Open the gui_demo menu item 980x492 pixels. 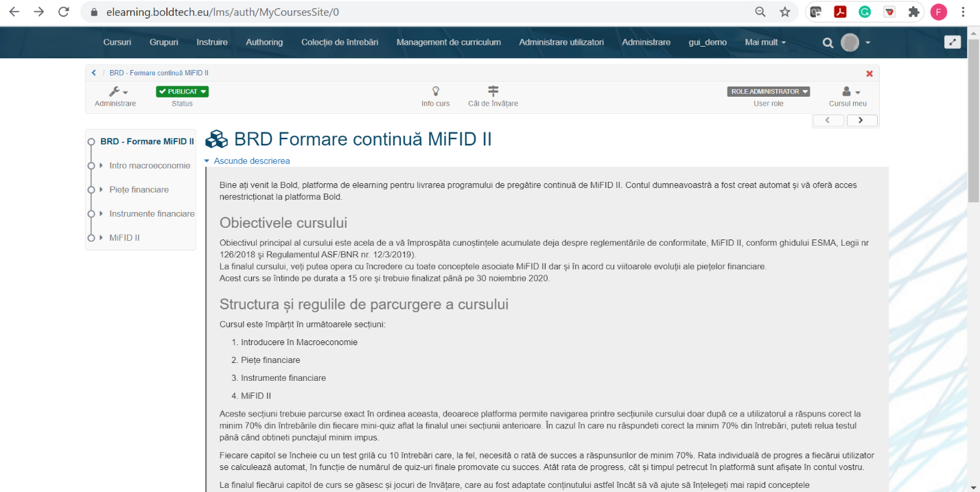click(708, 42)
